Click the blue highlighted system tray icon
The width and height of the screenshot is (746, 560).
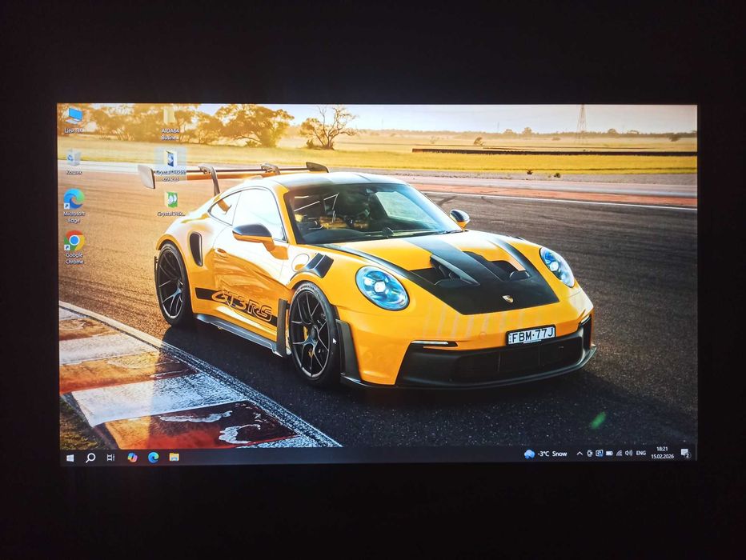[599, 454]
